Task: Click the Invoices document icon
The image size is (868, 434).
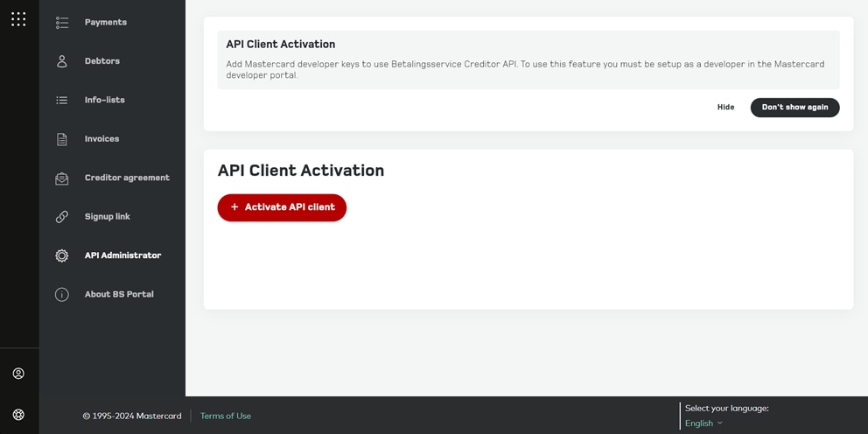Action: [x=62, y=139]
